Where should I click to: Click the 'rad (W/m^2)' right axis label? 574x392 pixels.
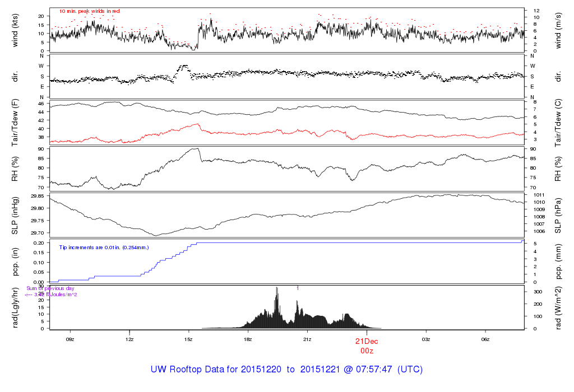[x=558, y=308]
